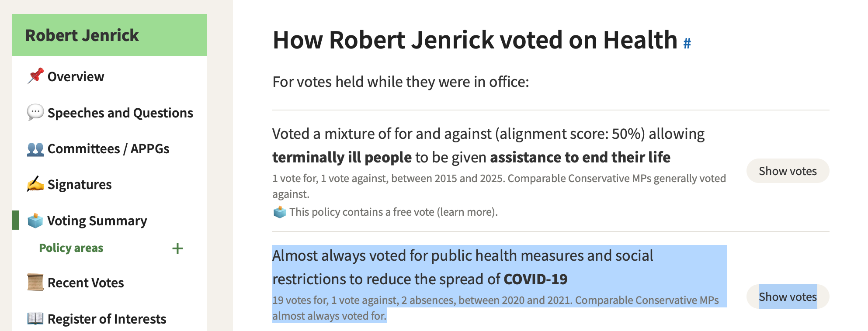Click the ballot box Voting Summary icon
Image resolution: width=868 pixels, height=331 pixels.
[35, 221]
